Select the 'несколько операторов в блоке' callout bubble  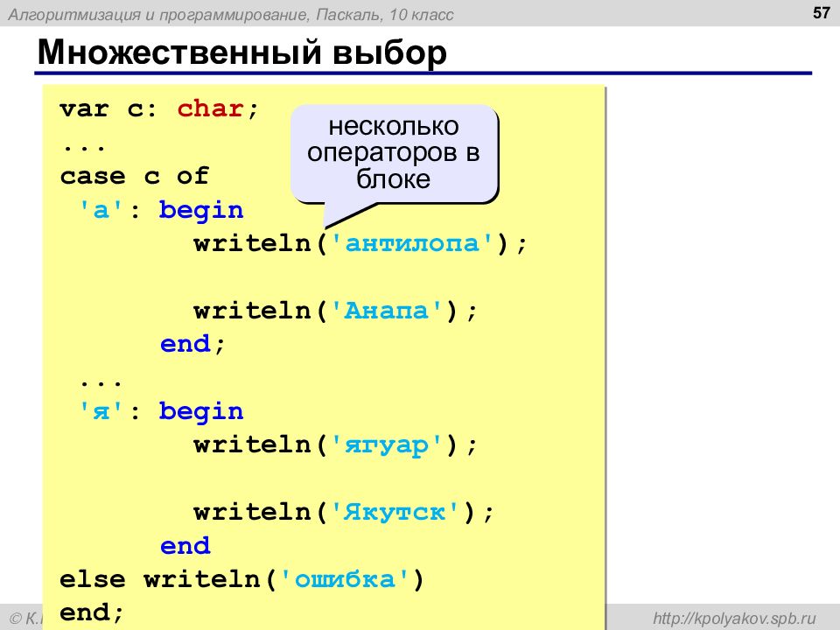[x=394, y=154]
